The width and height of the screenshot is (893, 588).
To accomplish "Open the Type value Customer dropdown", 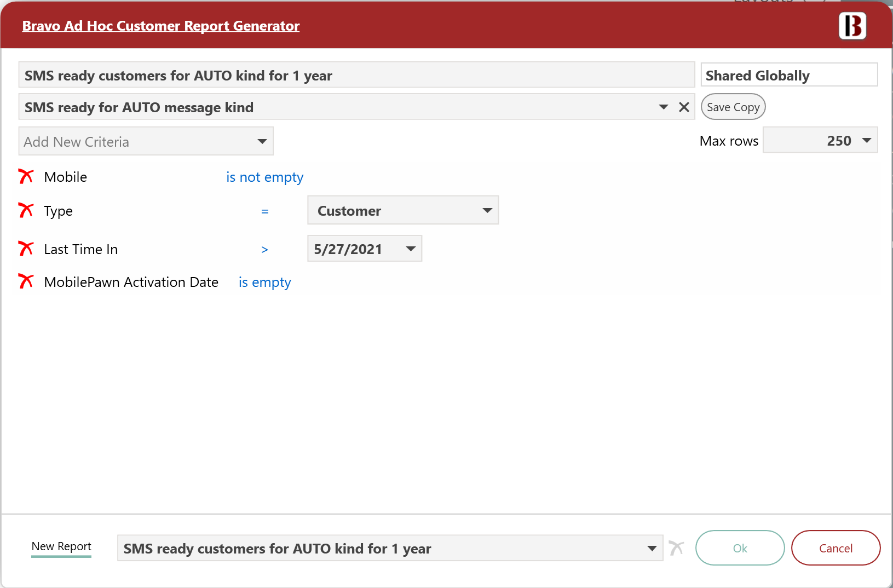I will point(487,211).
